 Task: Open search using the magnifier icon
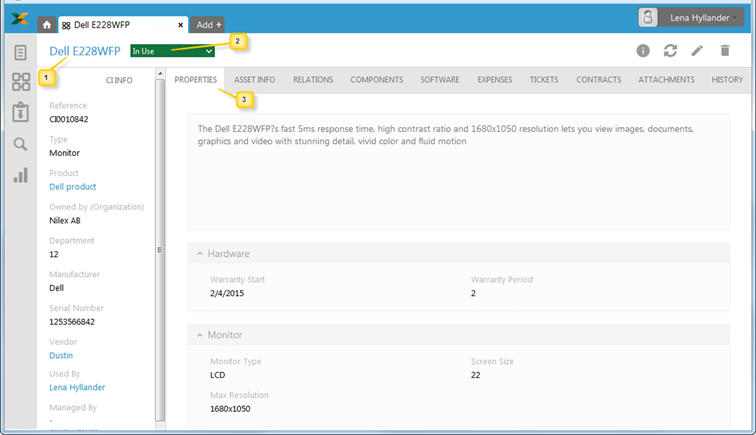tap(20, 144)
